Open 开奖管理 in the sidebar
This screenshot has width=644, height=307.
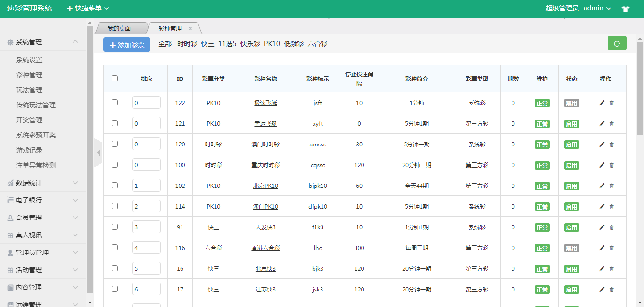point(29,120)
